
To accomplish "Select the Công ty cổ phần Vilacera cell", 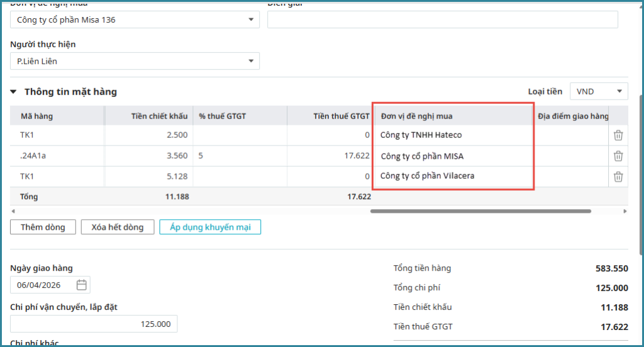I will tap(454, 176).
